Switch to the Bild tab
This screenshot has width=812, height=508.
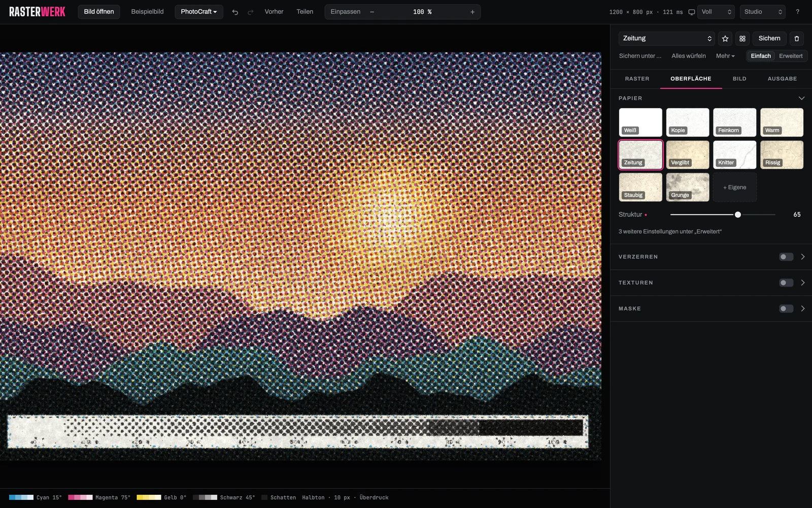click(739, 79)
